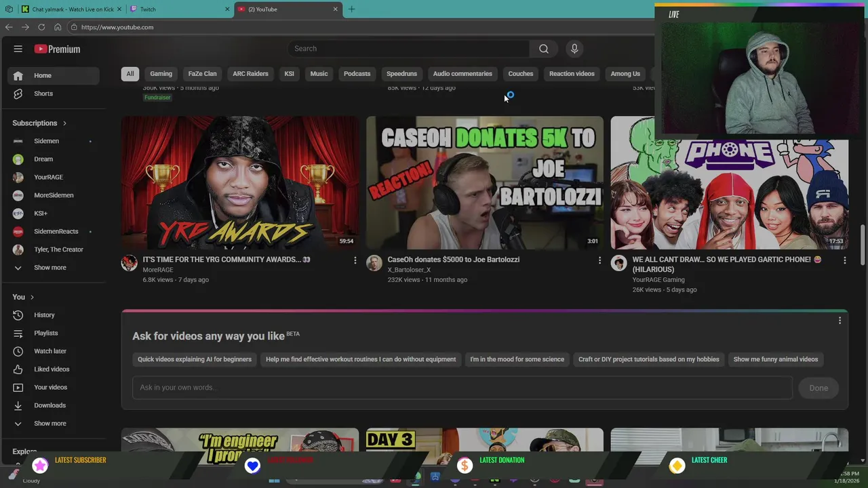Expand Show more under You section

[54, 424]
